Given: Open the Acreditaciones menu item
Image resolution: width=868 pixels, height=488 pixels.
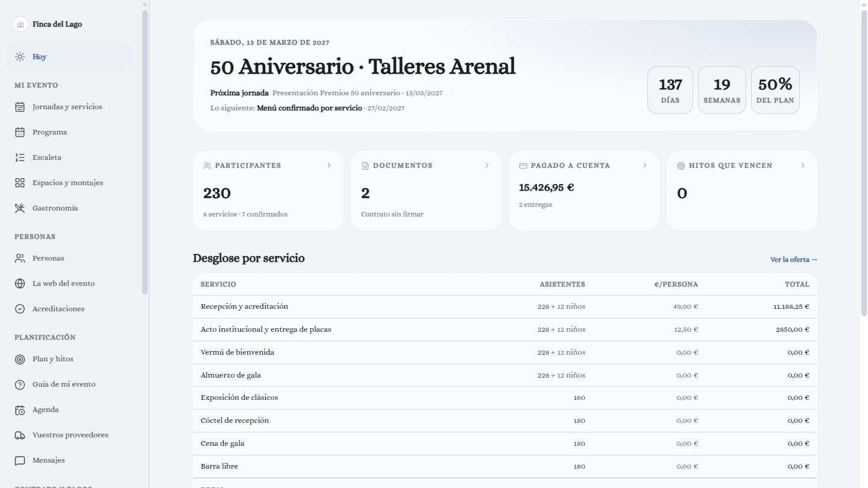Looking at the screenshot, I should pyautogui.click(x=71, y=309).
